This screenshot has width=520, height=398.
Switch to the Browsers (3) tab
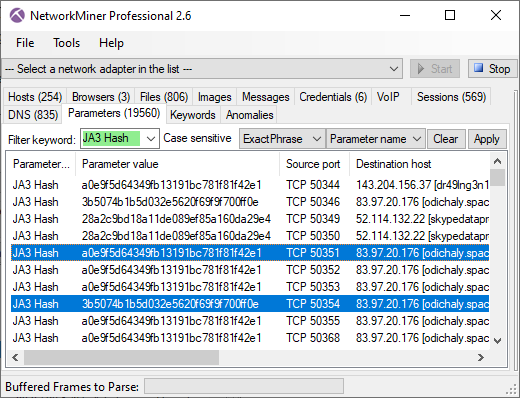(101, 97)
